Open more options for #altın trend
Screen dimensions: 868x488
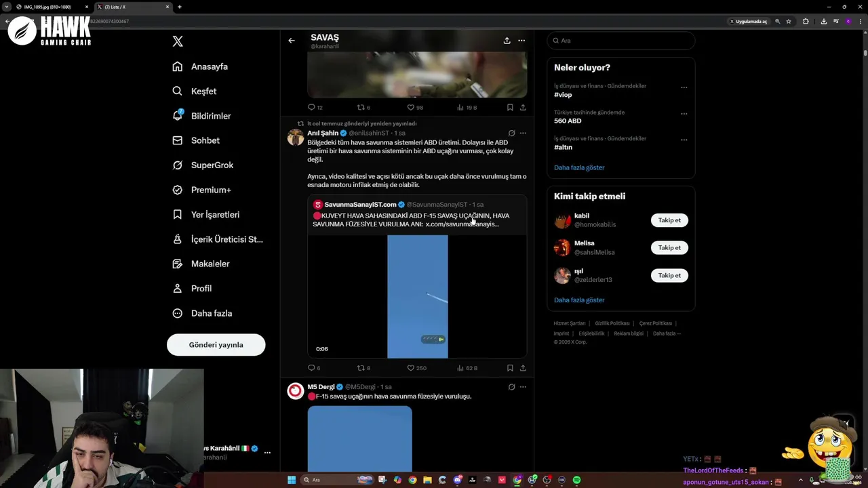click(x=684, y=140)
